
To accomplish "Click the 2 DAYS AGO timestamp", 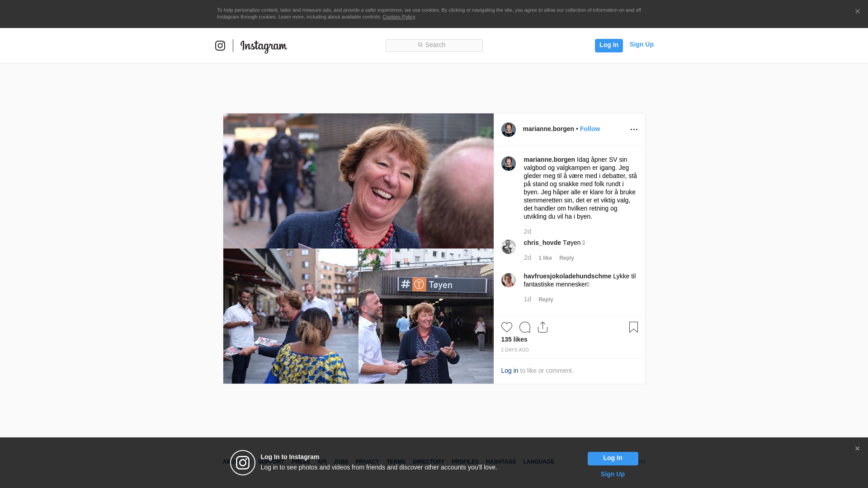I will click(x=515, y=350).
